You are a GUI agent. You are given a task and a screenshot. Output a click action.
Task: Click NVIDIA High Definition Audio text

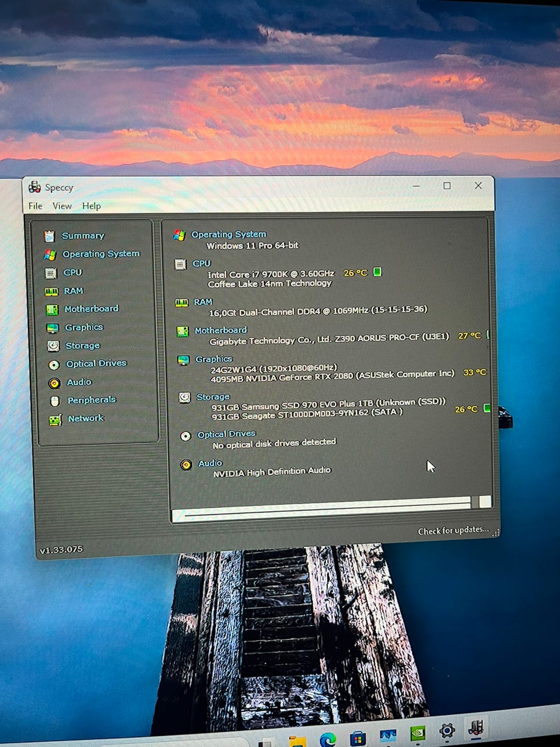point(272,472)
